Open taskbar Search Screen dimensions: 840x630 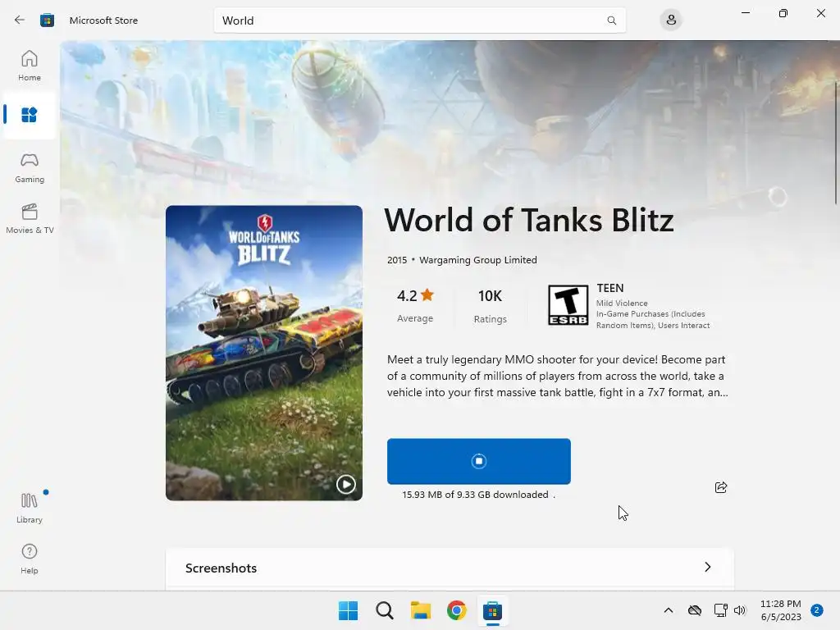385,610
